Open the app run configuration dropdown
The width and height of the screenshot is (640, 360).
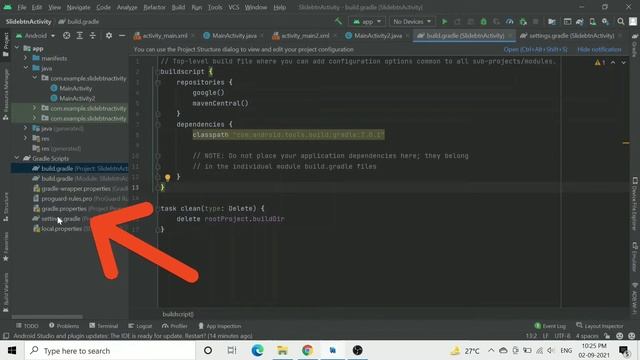367,22
